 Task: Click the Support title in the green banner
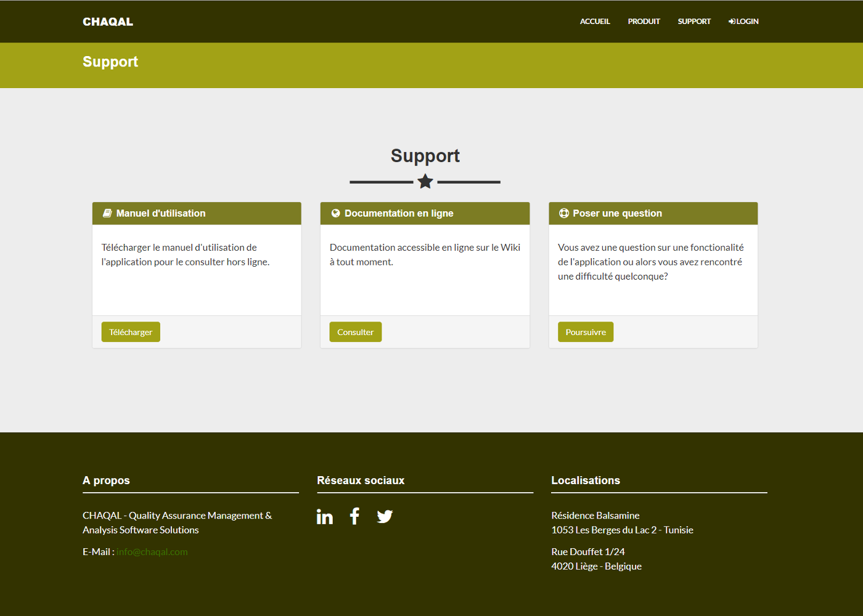[110, 62]
